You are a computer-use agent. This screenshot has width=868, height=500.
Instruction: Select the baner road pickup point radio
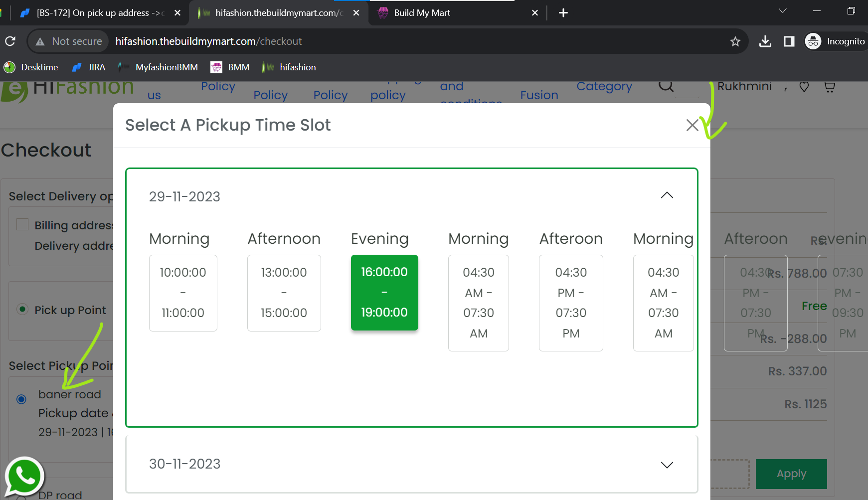(x=21, y=399)
